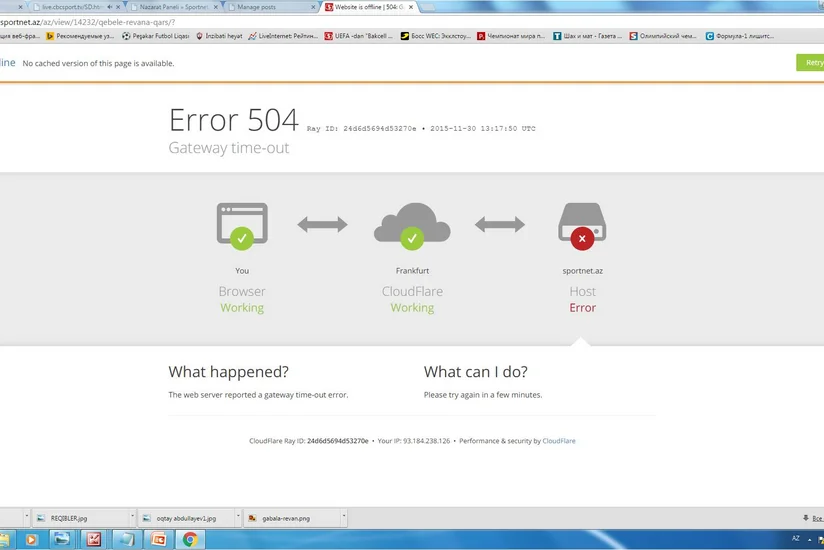Image resolution: width=824 pixels, height=550 pixels.
Task: Click the CloudFlare cloud icon
Action: click(412, 226)
